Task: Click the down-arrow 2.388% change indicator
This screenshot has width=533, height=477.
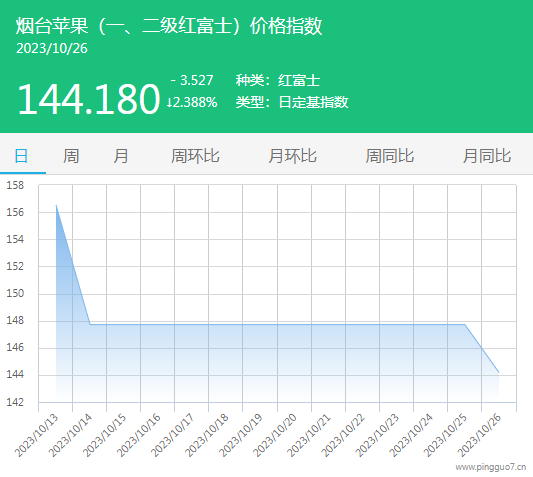Action: coord(192,102)
